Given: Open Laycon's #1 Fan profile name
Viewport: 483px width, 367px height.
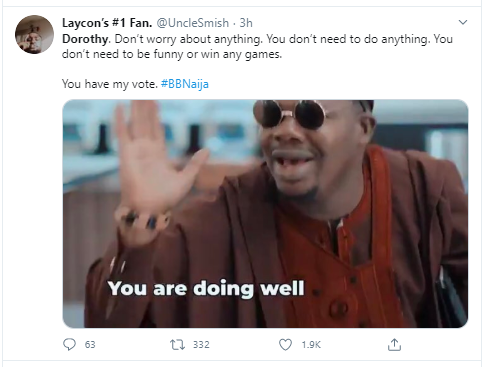Looking at the screenshot, I should tap(107, 23).
